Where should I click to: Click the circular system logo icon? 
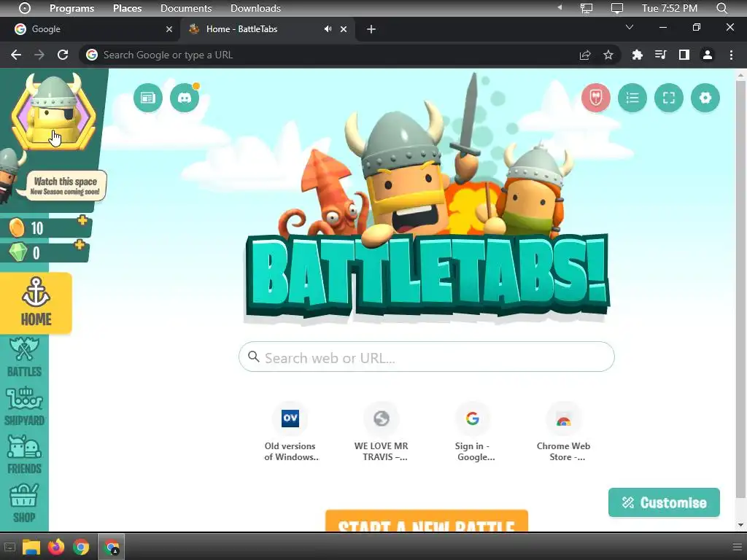click(x=25, y=8)
